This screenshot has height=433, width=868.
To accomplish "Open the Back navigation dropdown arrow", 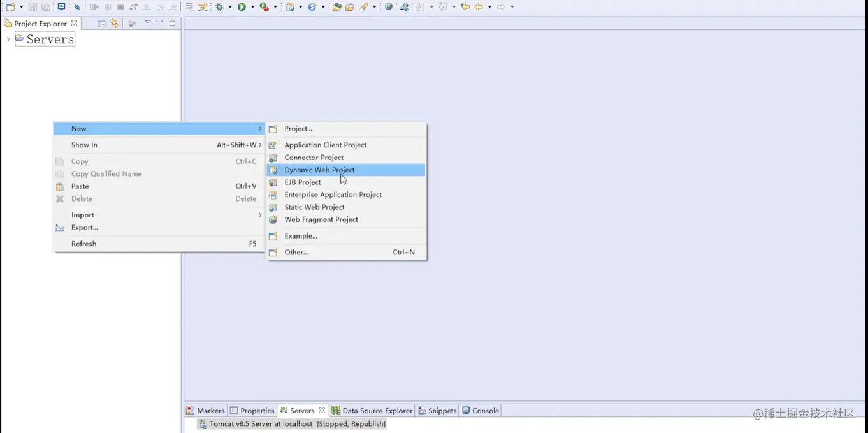I will pyautogui.click(x=489, y=7).
